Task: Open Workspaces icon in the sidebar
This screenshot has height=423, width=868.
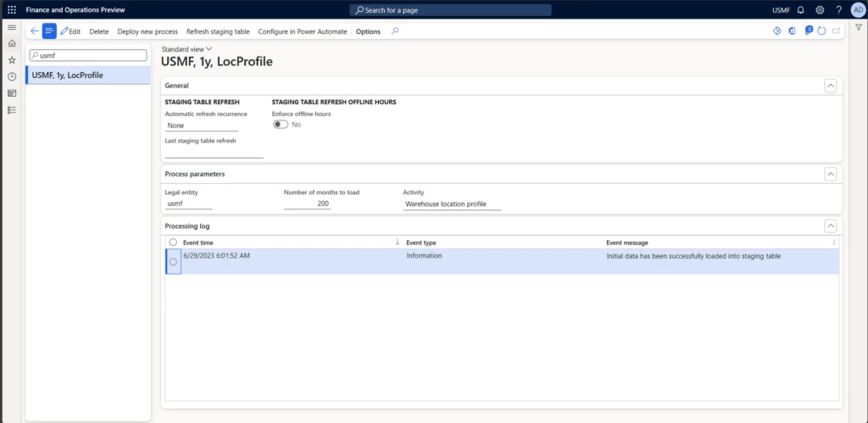Action: click(x=12, y=93)
